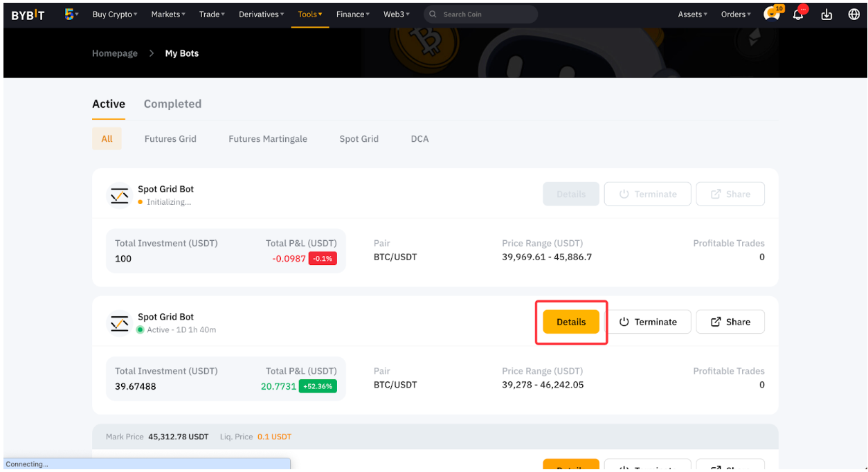This screenshot has height=472, width=868.
Task: Select the DCA filter tab
Action: point(419,139)
